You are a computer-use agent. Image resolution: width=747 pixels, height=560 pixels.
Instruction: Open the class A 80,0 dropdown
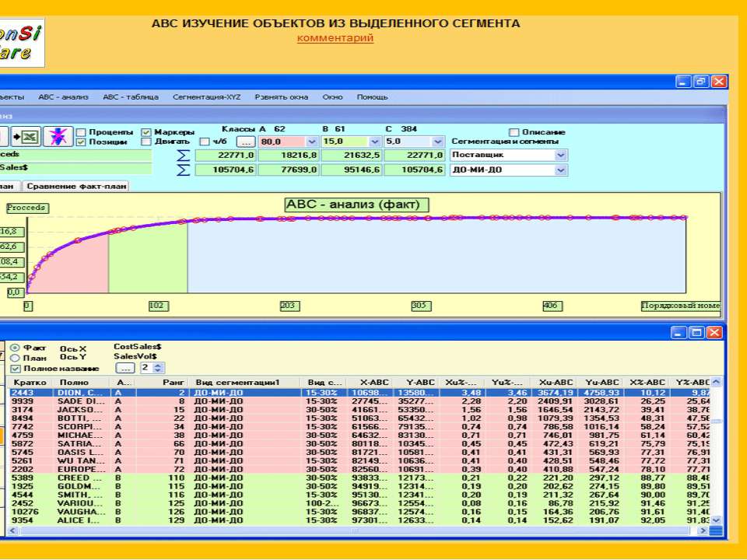pyautogui.click(x=311, y=142)
